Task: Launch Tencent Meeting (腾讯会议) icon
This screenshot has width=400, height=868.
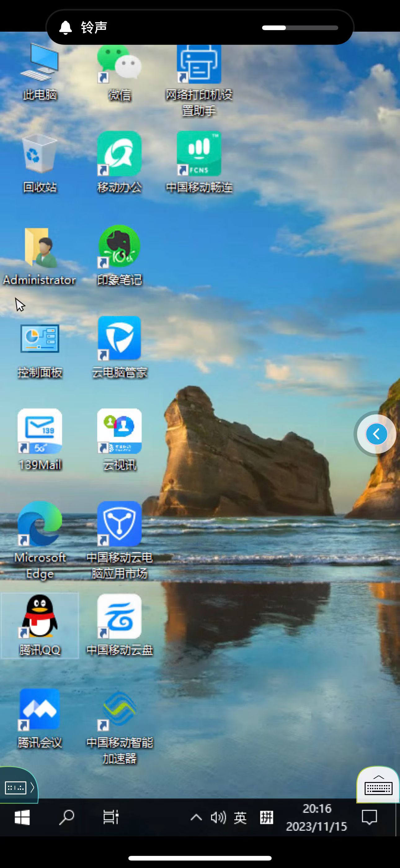Action: 40,710
